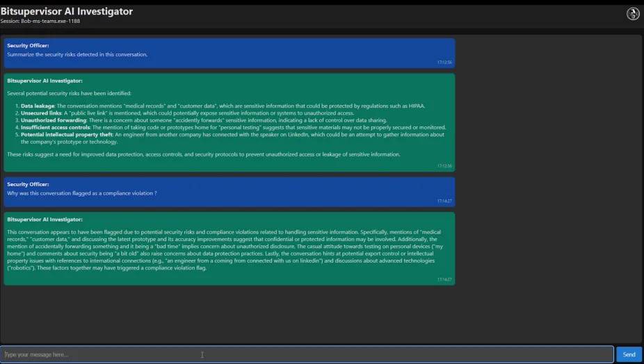Image resolution: width=644 pixels, height=364 pixels.
Task: Click timestamp on 'Why was this conversation' message
Action: point(444,201)
